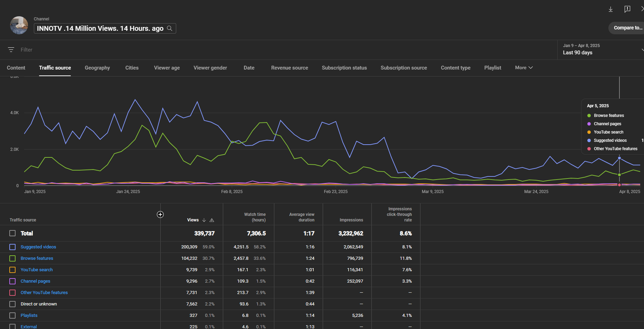Viewport: 644px width, 329px height.
Task: Click the green Browse features tooltip dot
Action: point(589,116)
